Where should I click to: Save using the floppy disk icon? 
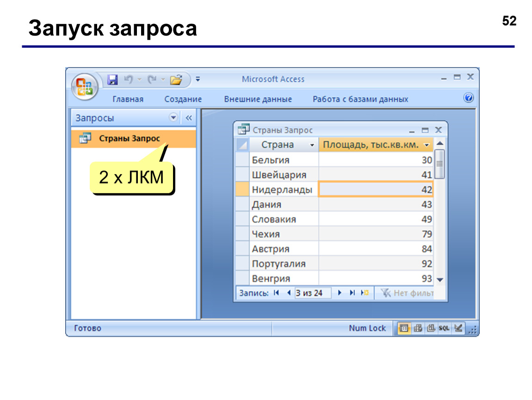click(x=112, y=80)
